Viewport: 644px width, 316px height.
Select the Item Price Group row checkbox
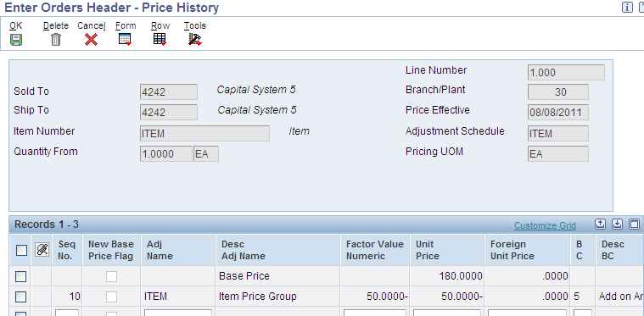(x=20, y=297)
